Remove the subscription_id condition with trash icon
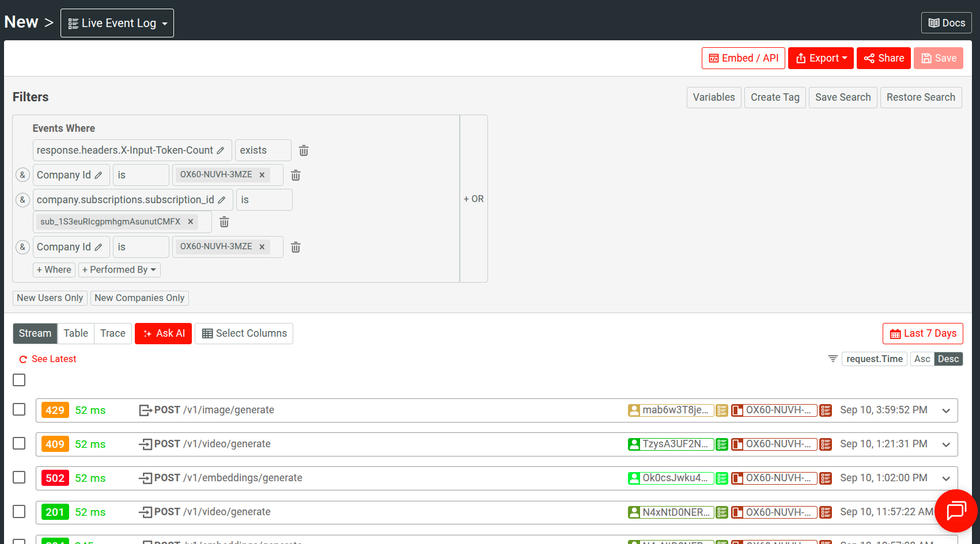Image resolution: width=980 pixels, height=544 pixels. 224,222
